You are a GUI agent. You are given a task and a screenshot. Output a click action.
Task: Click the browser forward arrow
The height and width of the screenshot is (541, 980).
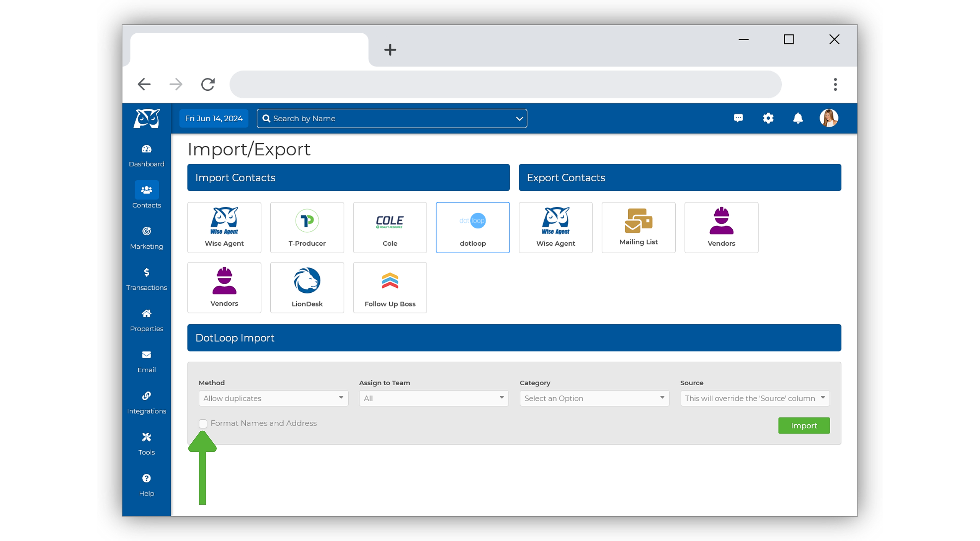pos(176,84)
